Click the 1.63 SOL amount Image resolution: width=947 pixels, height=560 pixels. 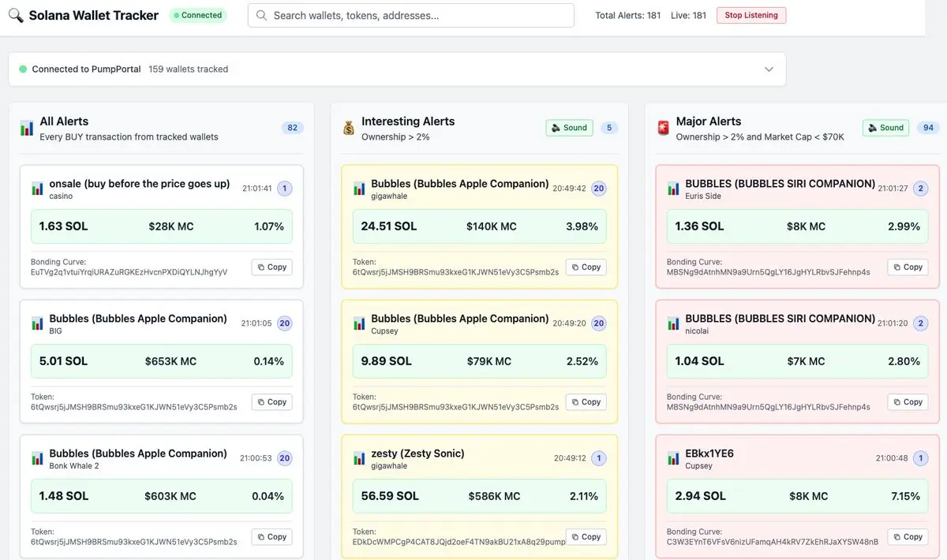coord(63,226)
